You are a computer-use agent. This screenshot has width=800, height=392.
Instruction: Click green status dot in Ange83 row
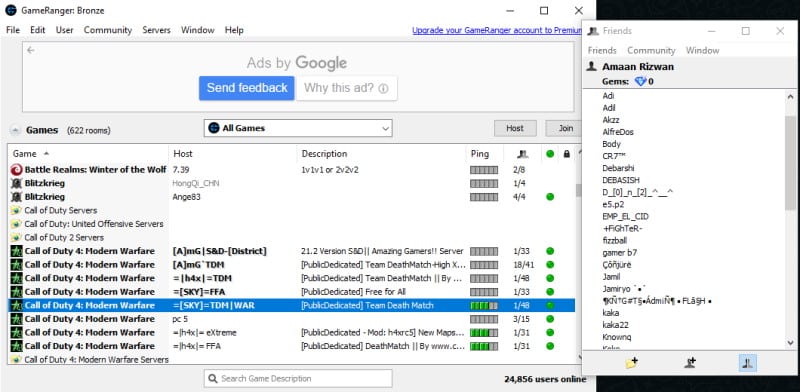pos(549,197)
